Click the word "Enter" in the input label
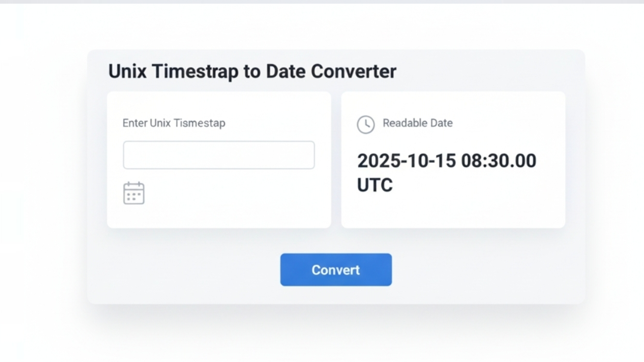 pyautogui.click(x=135, y=123)
